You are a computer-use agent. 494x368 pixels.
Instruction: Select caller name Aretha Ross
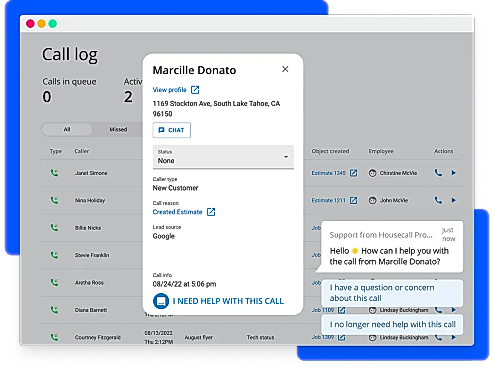tap(89, 283)
